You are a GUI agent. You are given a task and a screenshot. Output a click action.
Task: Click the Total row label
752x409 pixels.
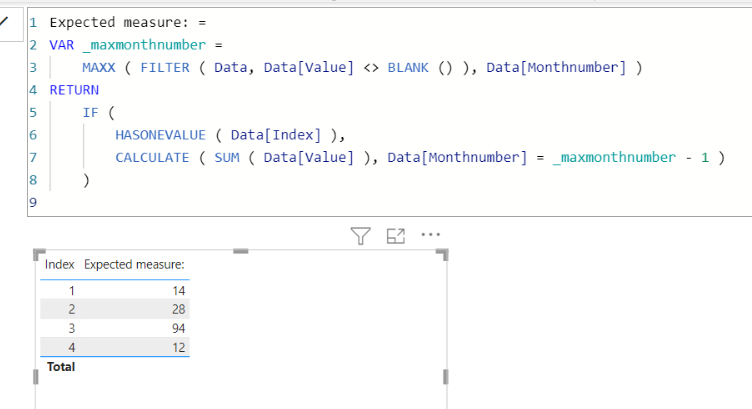tap(61, 367)
